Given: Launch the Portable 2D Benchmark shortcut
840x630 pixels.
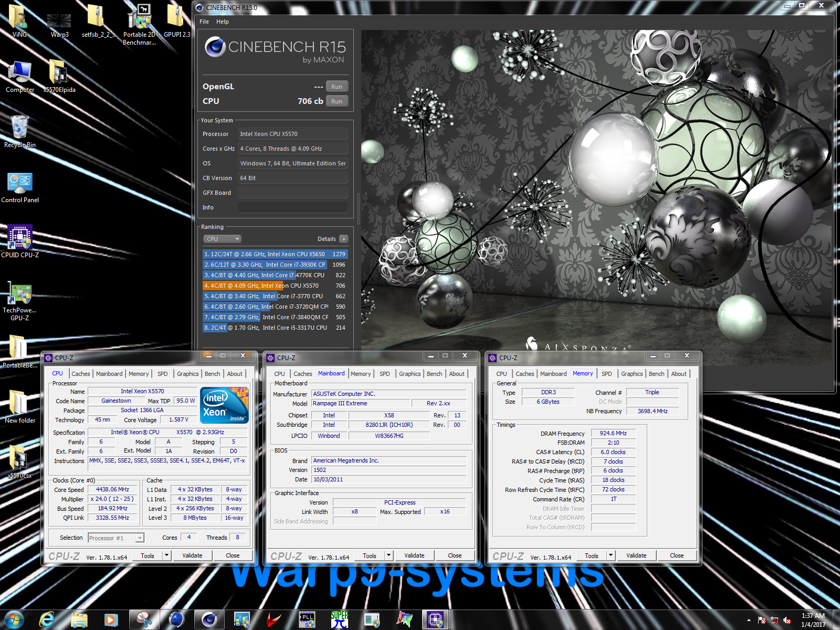Looking at the screenshot, I should [x=139, y=25].
